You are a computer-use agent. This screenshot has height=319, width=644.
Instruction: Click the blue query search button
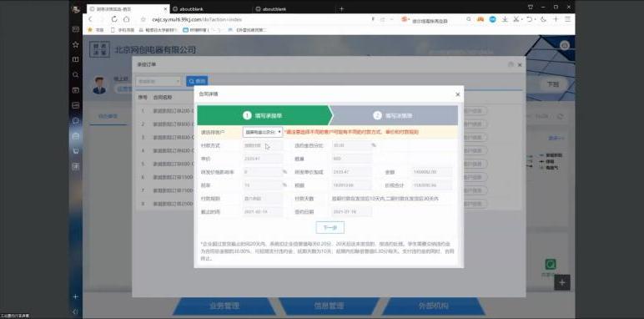click(x=197, y=81)
